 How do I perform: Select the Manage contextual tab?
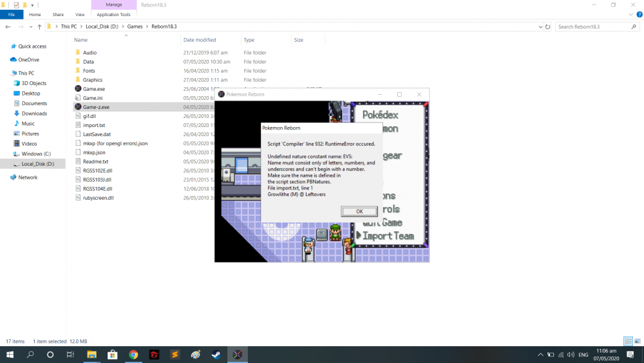pyautogui.click(x=114, y=5)
